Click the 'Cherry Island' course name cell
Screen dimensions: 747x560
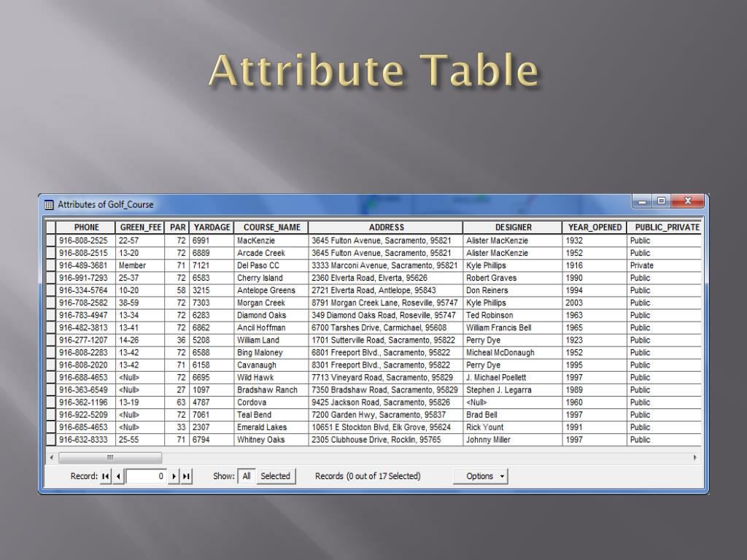tap(271, 278)
